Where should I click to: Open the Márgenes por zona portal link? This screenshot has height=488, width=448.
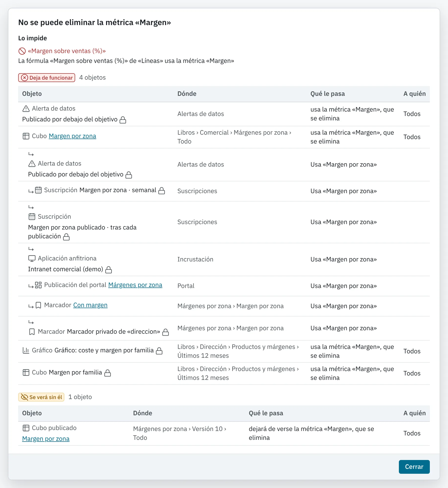pos(135,285)
